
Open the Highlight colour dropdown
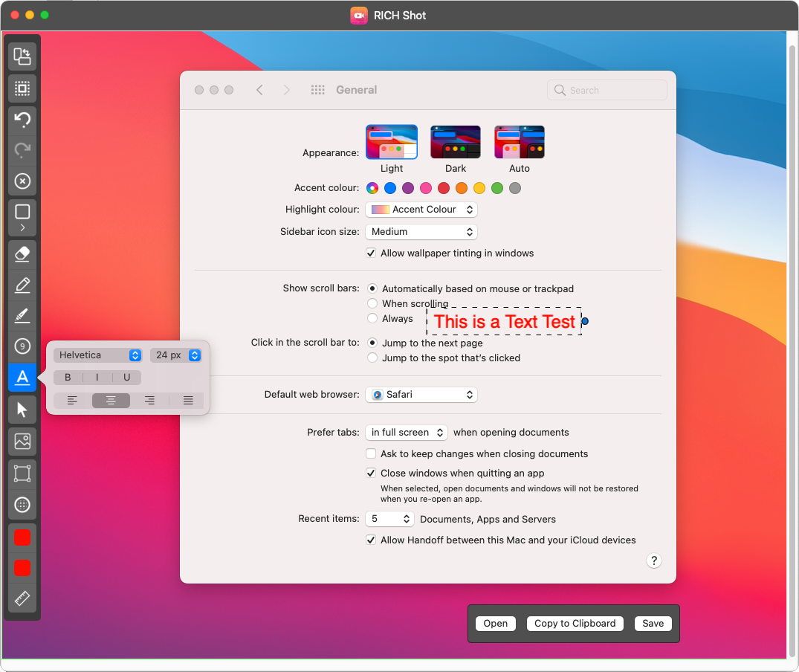click(421, 210)
